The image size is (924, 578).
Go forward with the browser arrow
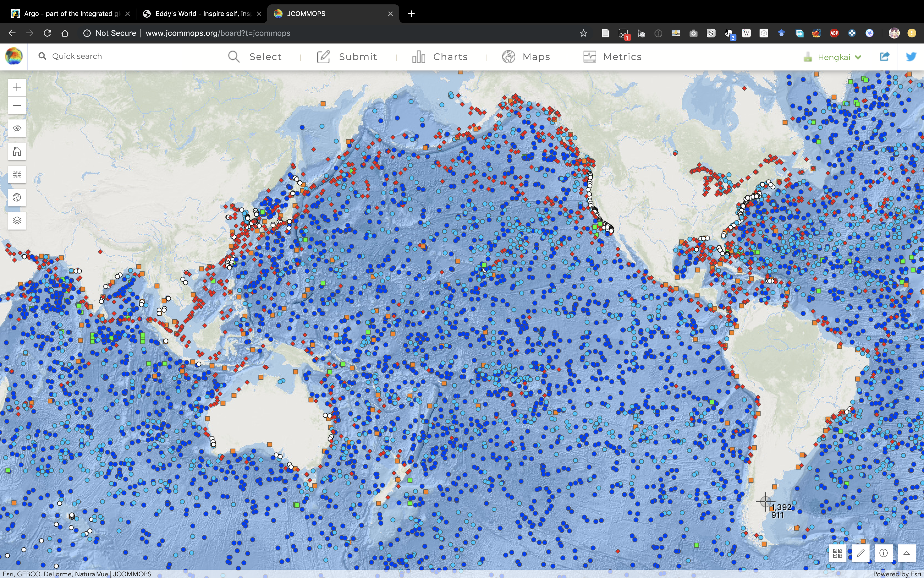click(x=29, y=33)
